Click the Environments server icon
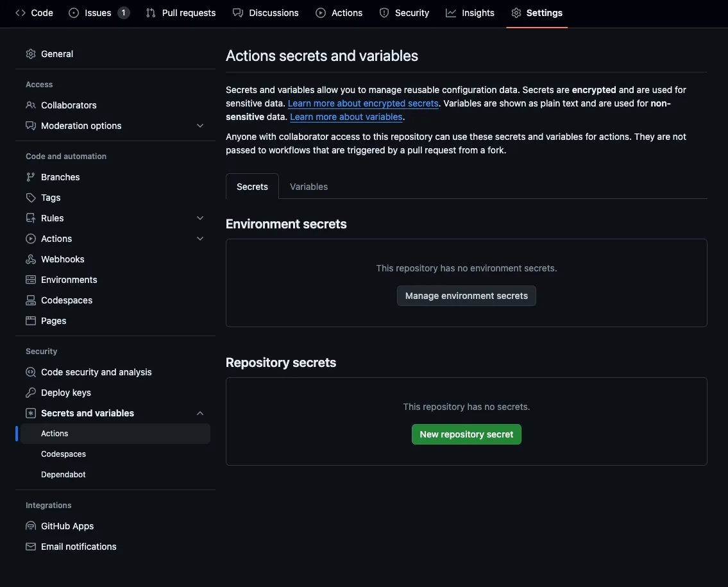 (x=31, y=280)
